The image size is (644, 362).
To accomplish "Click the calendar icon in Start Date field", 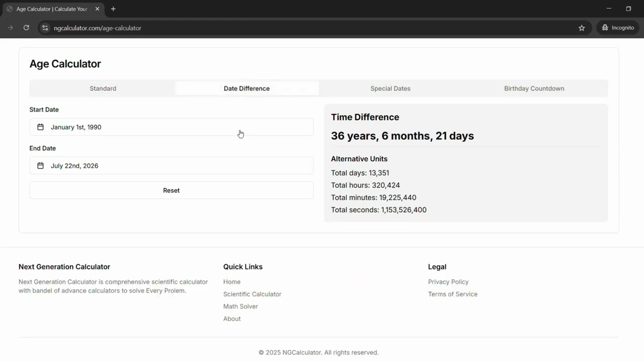I will point(40,127).
